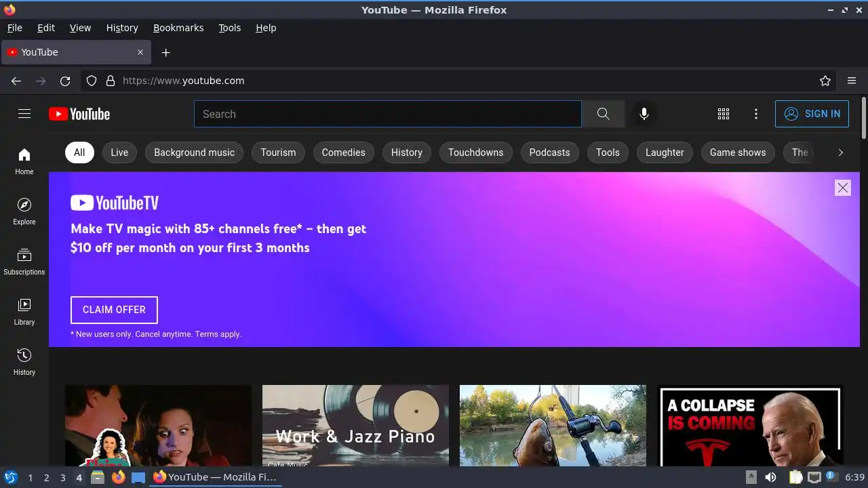Viewport: 868px width, 488px height.
Task: Open the desktop start menu icon
Action: pos(10,477)
